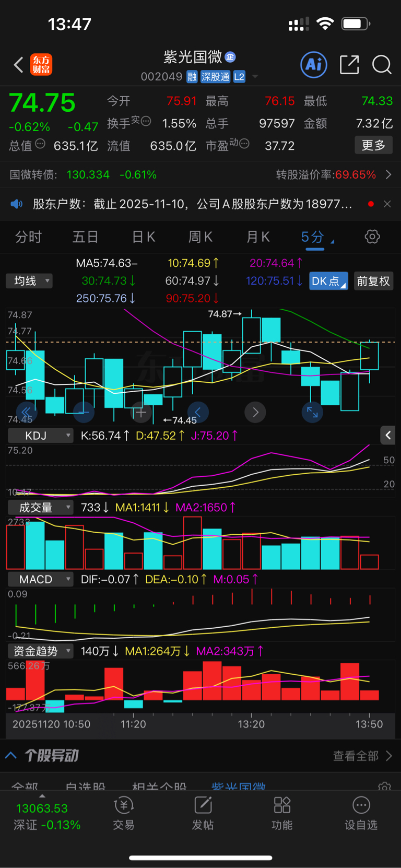Tap the 资金趋势 capital flow chart

(x=200, y=687)
